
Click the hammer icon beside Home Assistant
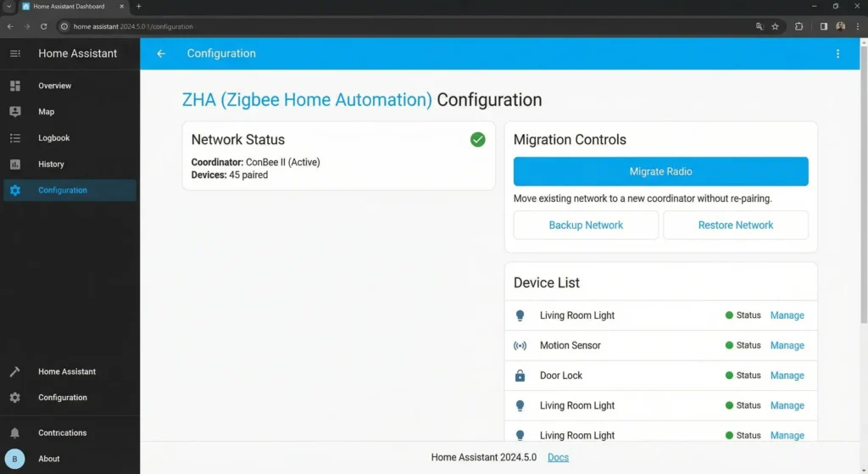click(15, 371)
